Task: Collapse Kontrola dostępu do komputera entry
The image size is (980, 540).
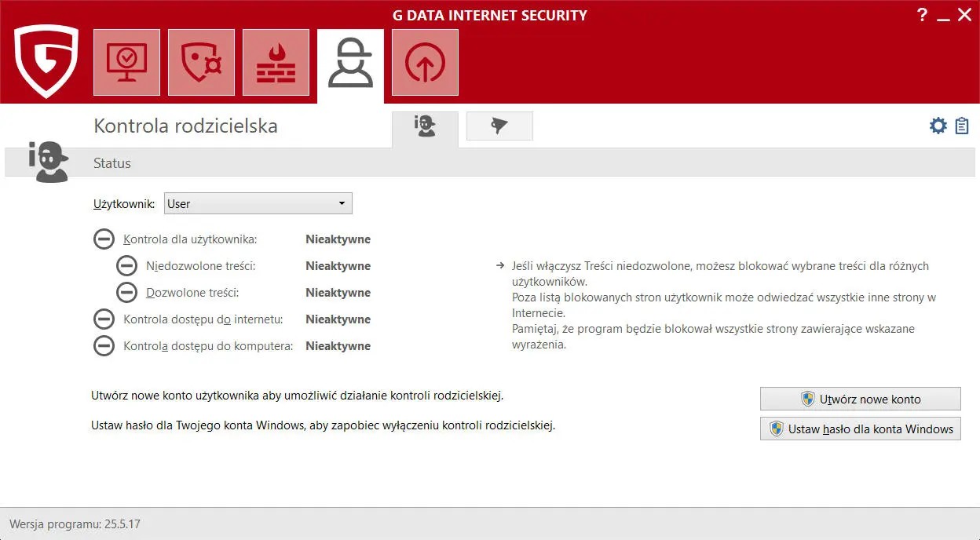Action: pos(104,345)
